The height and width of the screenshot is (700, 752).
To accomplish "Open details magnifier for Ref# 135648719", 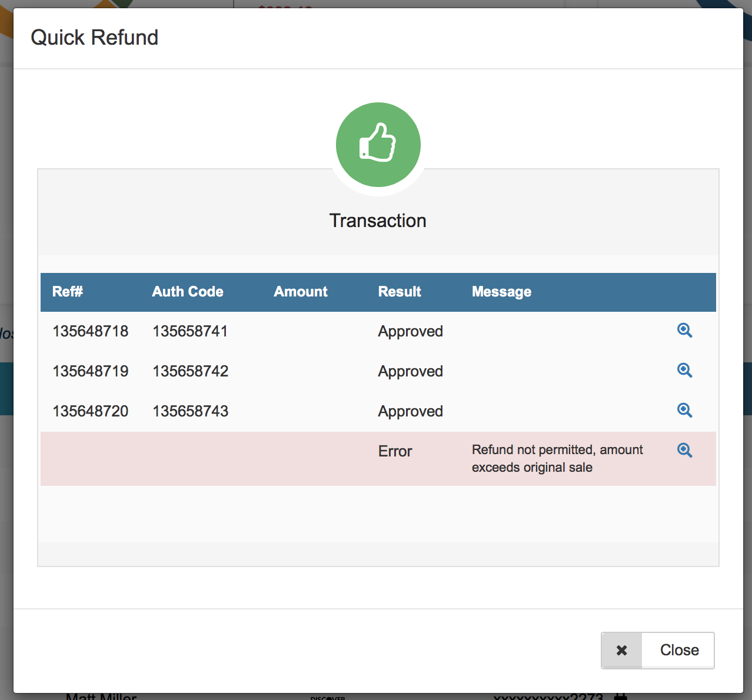I will [684, 371].
